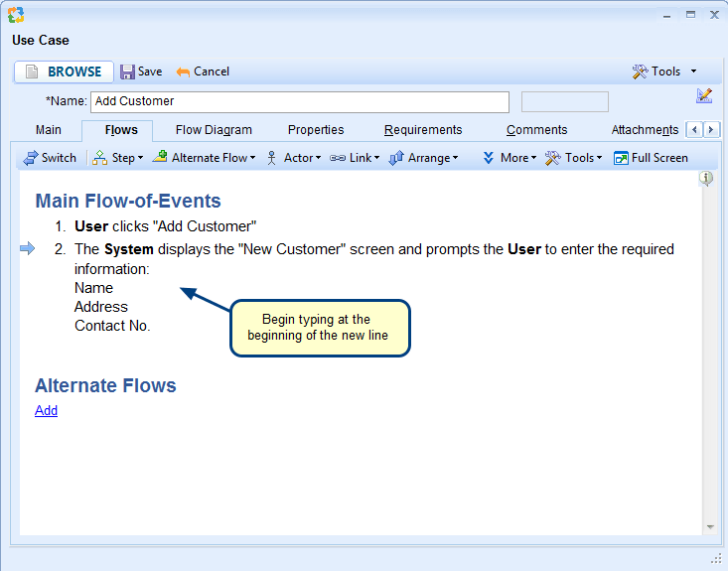
Task: Expand the Step dropdown
Action: [x=118, y=158]
